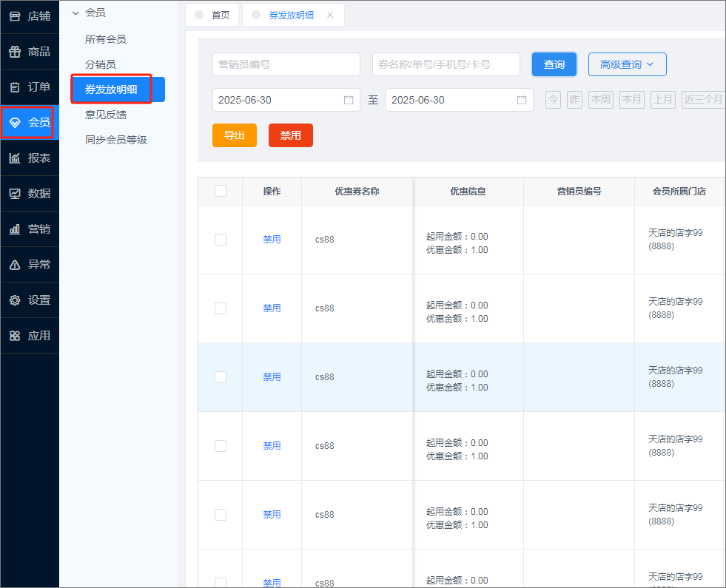Focus the 营销员编号 input field

tap(286, 64)
